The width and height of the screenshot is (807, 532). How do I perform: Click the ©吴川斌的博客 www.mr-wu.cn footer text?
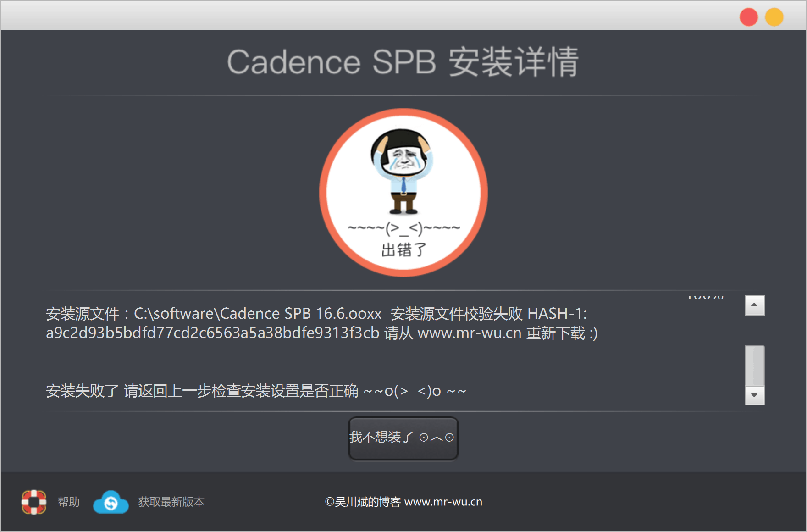pyautogui.click(x=403, y=502)
